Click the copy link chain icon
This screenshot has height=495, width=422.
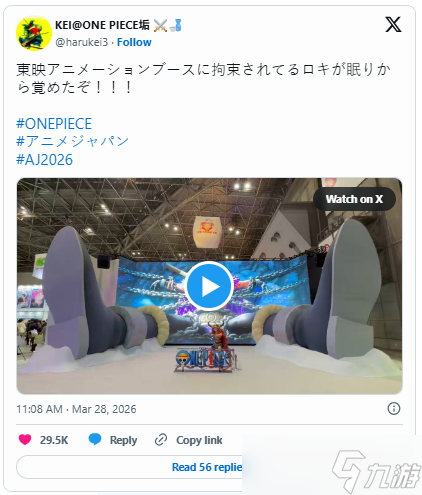tap(161, 440)
